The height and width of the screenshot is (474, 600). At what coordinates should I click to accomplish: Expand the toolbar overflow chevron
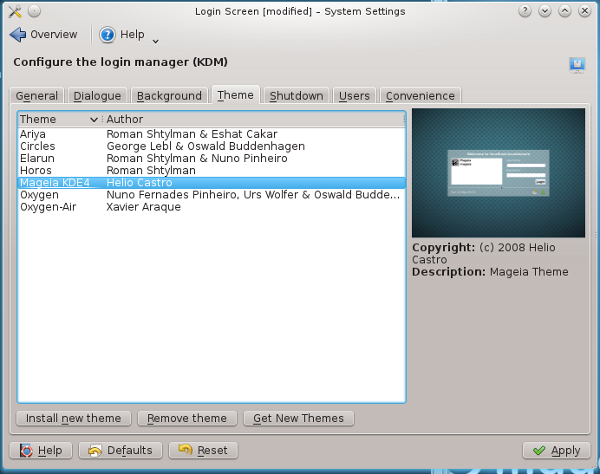pos(155,41)
